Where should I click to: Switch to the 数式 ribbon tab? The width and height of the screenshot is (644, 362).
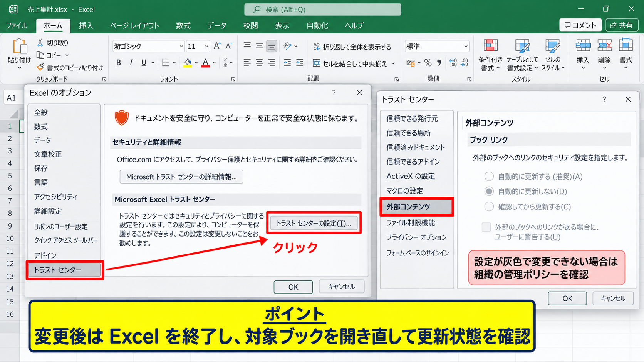tap(183, 25)
